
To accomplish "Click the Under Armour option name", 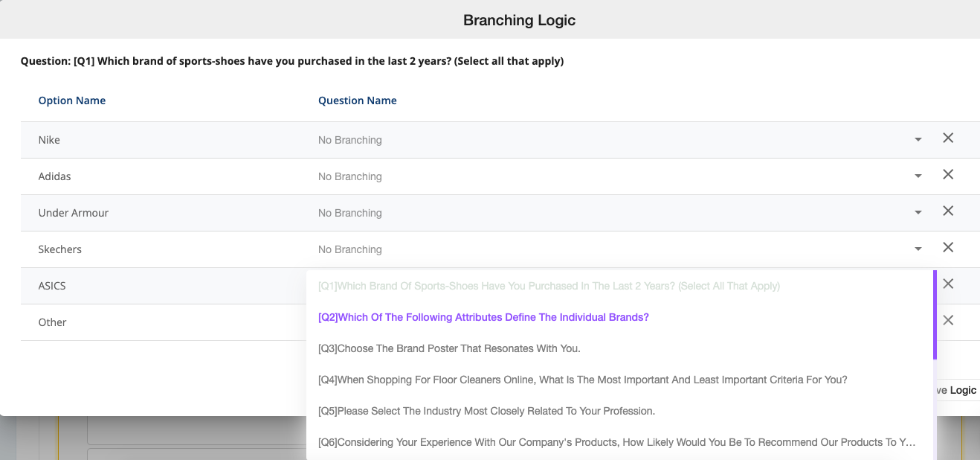I will pos(74,213).
